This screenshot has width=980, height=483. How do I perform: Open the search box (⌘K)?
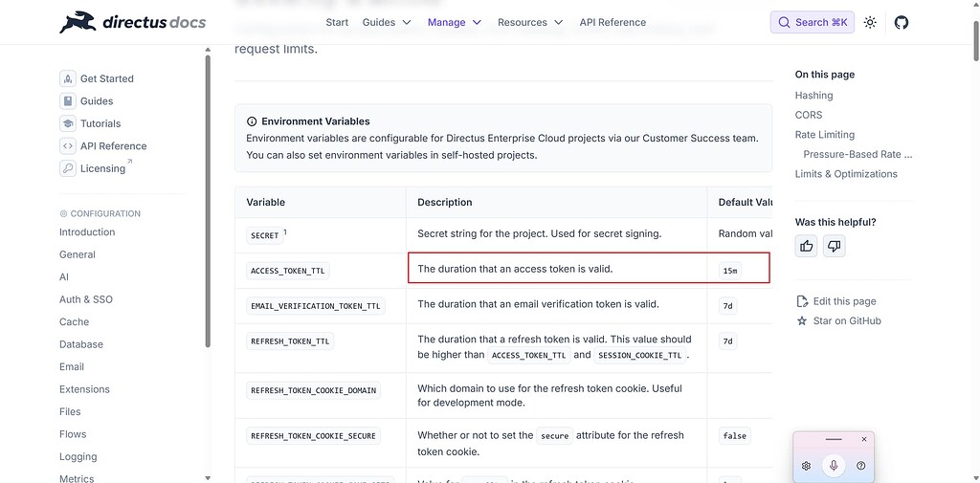pyautogui.click(x=812, y=23)
